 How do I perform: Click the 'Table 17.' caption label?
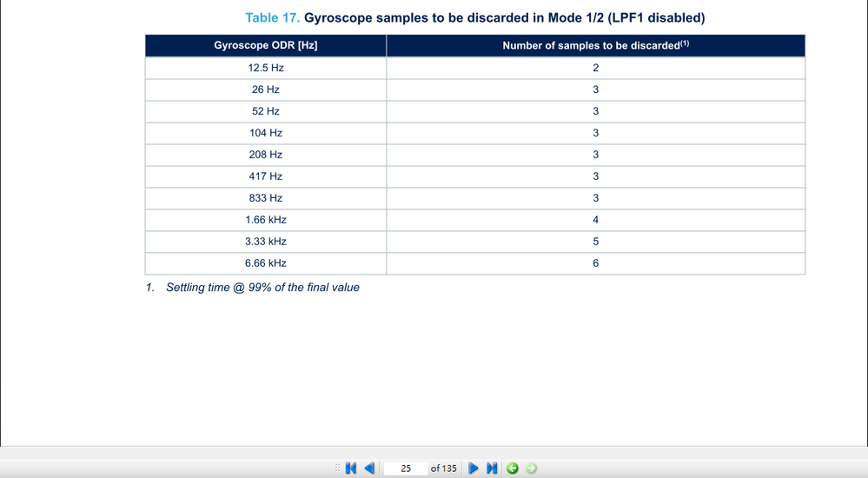tap(272, 17)
